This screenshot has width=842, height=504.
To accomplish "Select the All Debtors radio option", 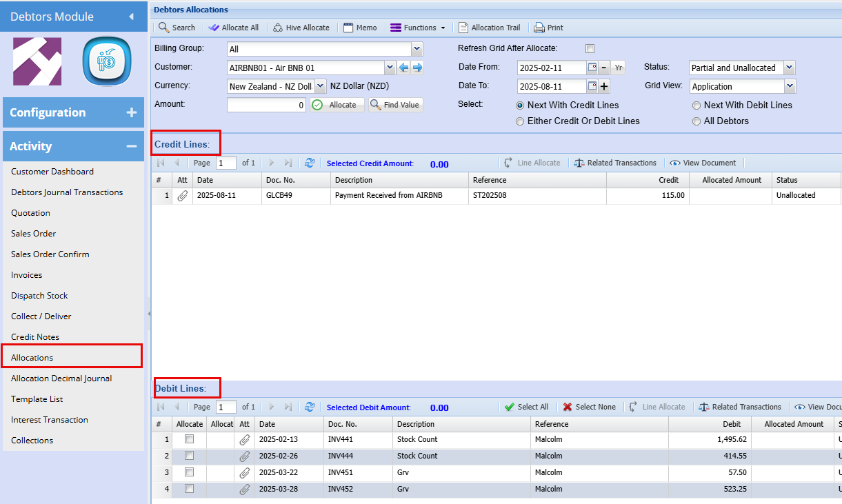I will point(697,121).
